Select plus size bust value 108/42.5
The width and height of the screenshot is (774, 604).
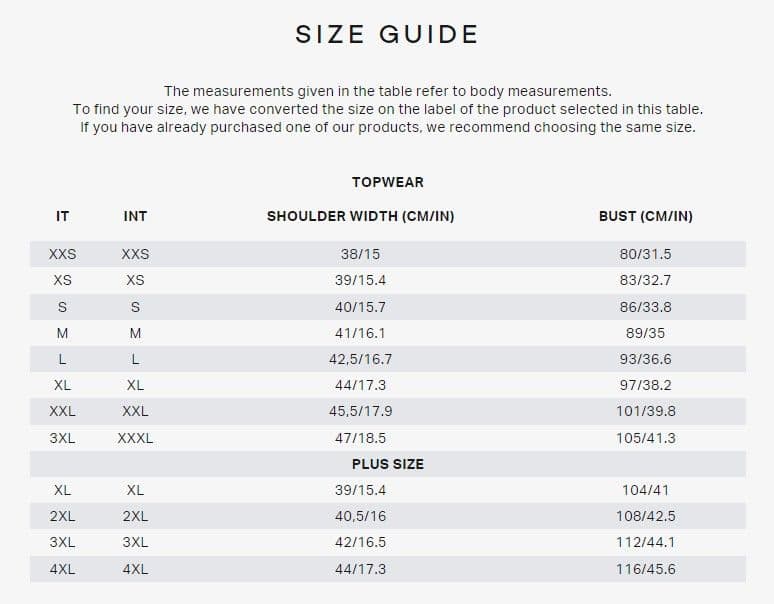645,516
